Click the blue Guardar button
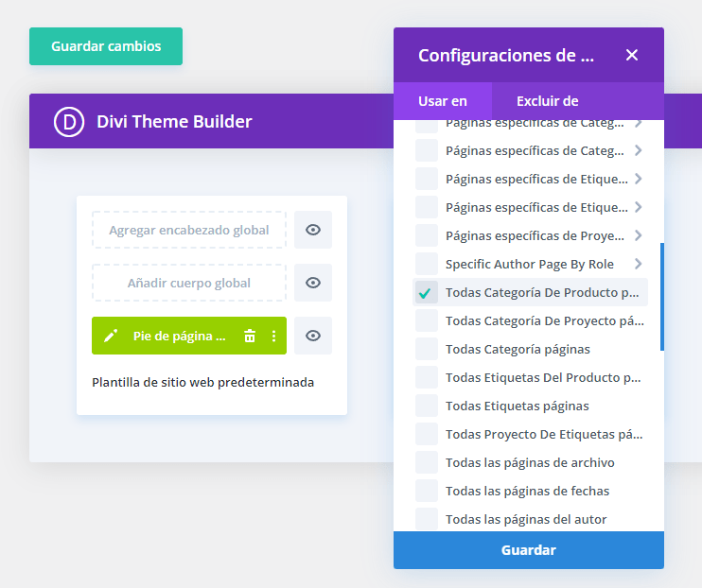The width and height of the screenshot is (702, 588). pyautogui.click(x=529, y=550)
